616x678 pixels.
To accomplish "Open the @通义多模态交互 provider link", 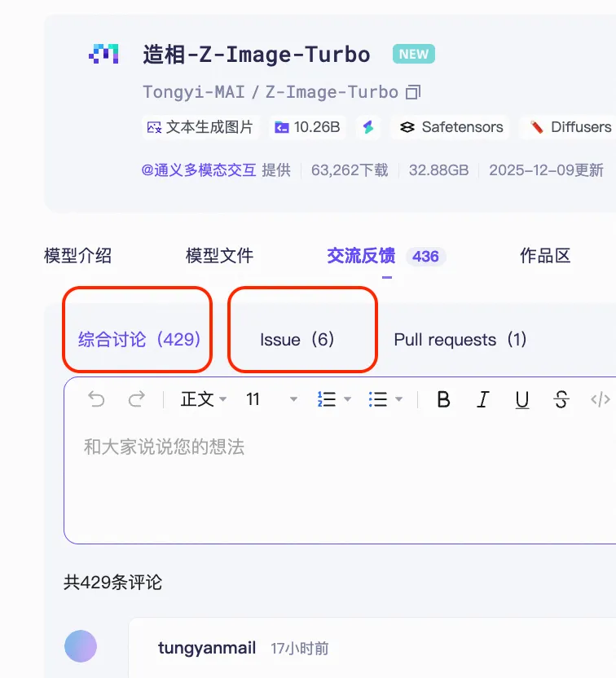I will (199, 170).
